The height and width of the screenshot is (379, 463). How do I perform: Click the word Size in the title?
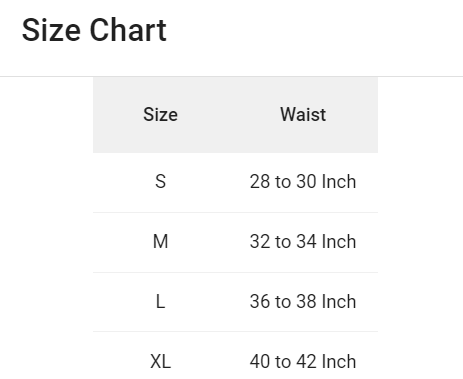(51, 30)
